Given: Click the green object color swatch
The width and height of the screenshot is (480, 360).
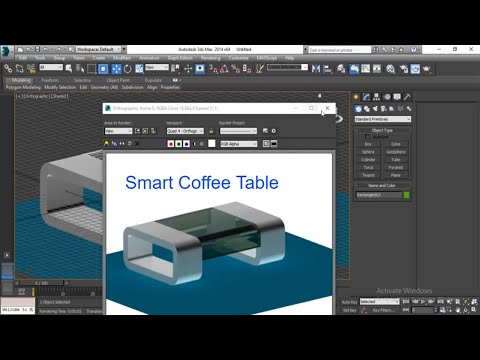Looking at the screenshot, I should coord(406,195).
